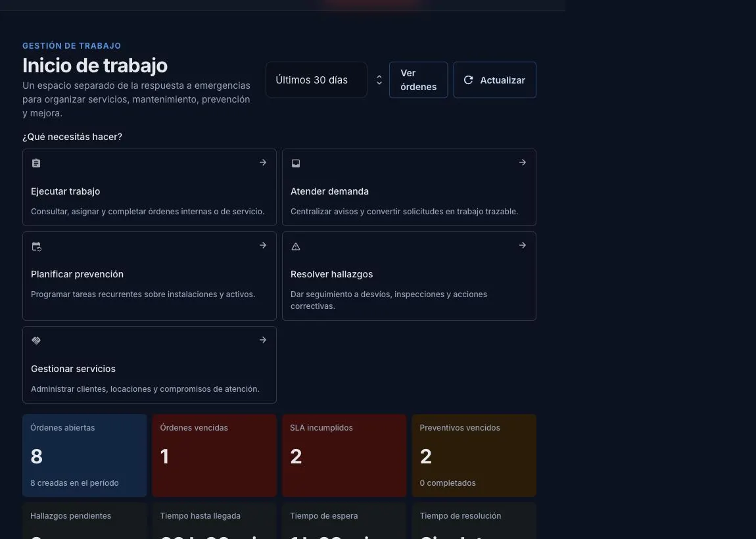Click the calendar icon on Planificar prevención card
Screen dimensions: 756x539
coord(36,246)
